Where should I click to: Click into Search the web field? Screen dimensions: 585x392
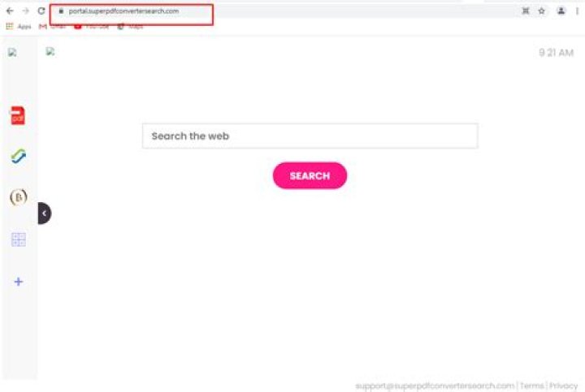click(310, 136)
